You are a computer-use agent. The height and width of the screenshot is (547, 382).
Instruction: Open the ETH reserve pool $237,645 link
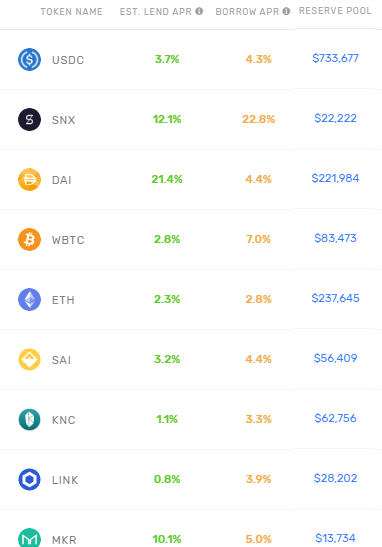pyautogui.click(x=335, y=298)
